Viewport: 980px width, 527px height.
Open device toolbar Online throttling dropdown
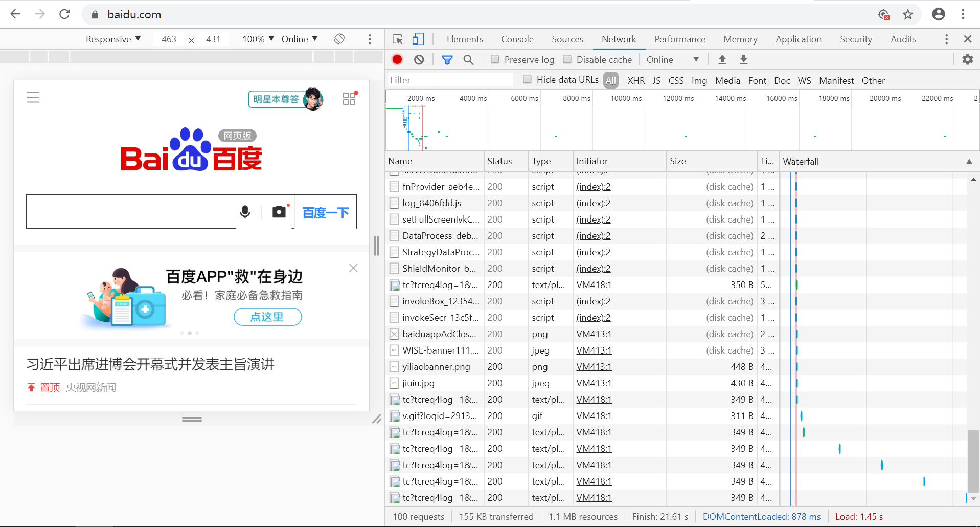point(300,39)
